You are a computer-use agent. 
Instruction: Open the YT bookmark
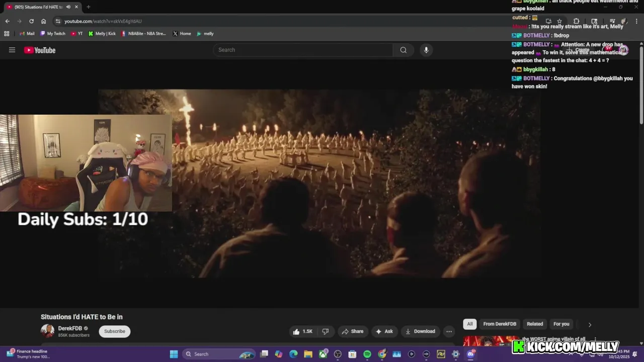[x=77, y=34]
